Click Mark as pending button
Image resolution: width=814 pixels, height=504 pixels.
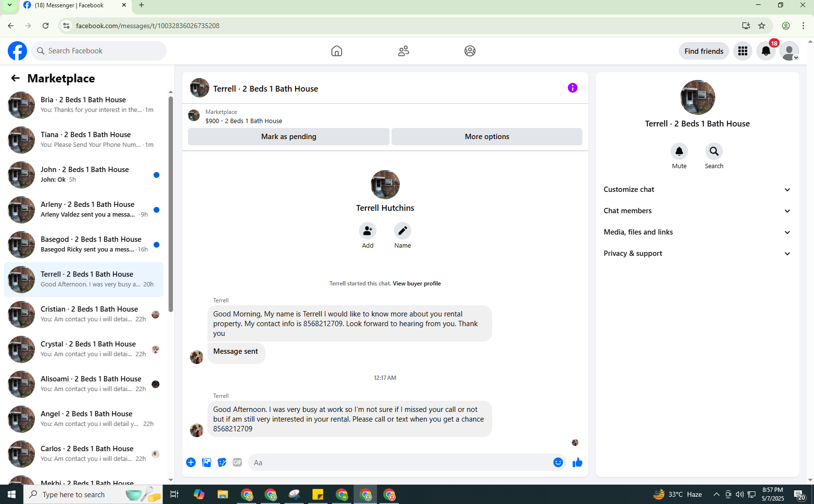coord(289,137)
